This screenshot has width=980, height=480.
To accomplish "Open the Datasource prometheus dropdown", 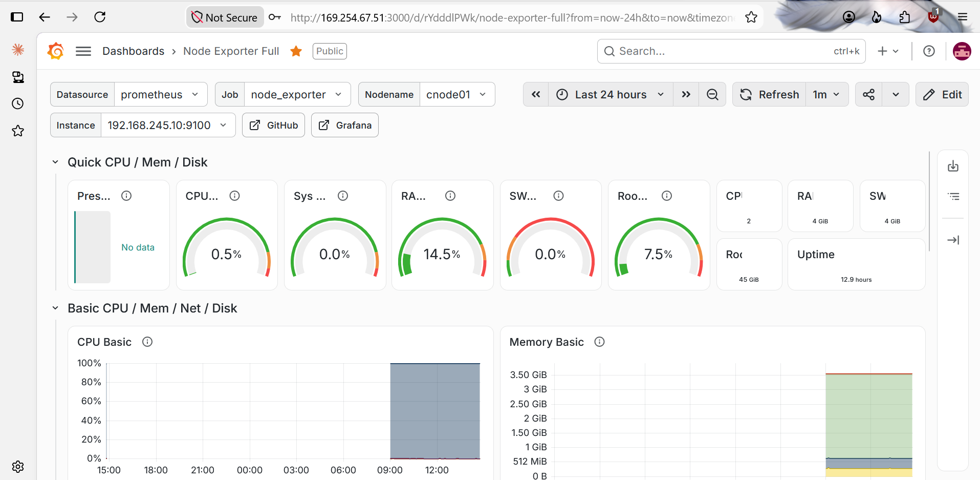I will tap(161, 94).
